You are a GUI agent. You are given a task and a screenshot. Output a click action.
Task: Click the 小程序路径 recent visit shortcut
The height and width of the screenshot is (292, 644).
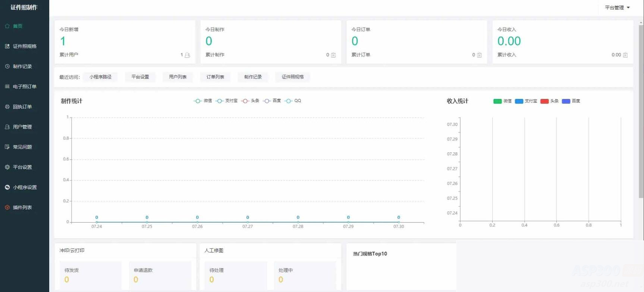click(100, 77)
